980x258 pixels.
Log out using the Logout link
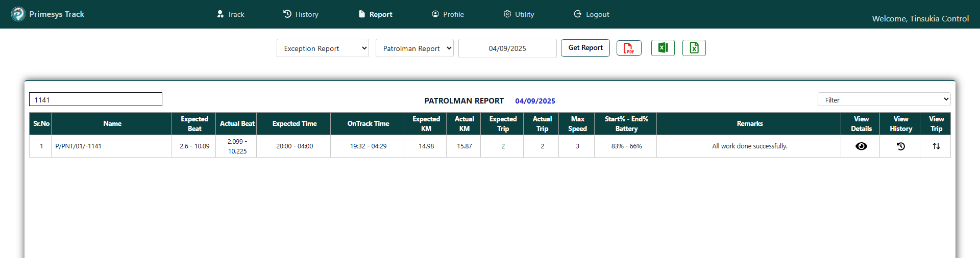point(592,14)
